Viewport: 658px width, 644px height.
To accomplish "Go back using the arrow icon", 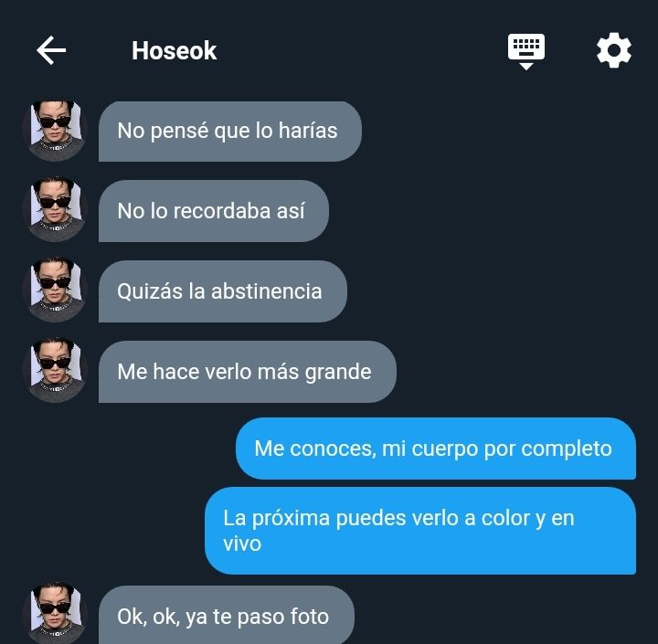I will click(x=51, y=50).
